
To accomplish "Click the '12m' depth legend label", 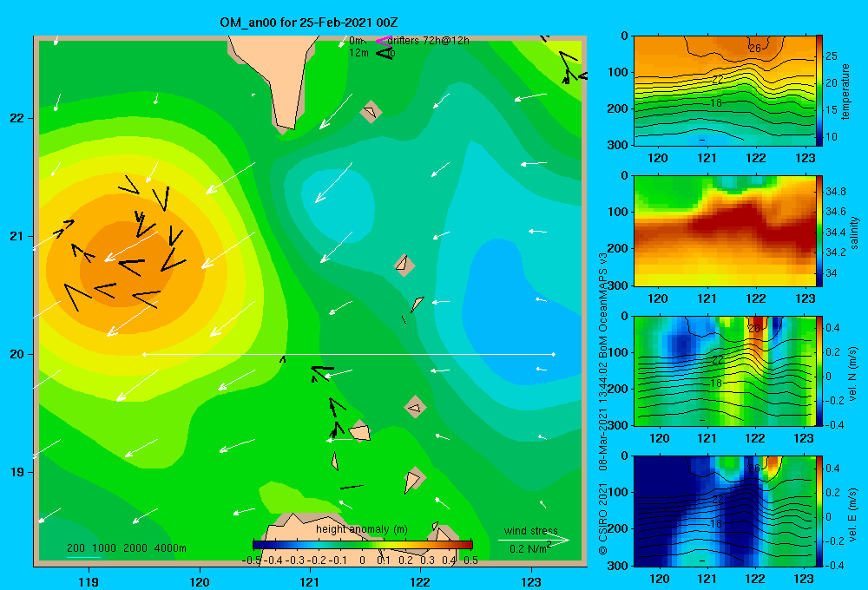I will point(358,53).
